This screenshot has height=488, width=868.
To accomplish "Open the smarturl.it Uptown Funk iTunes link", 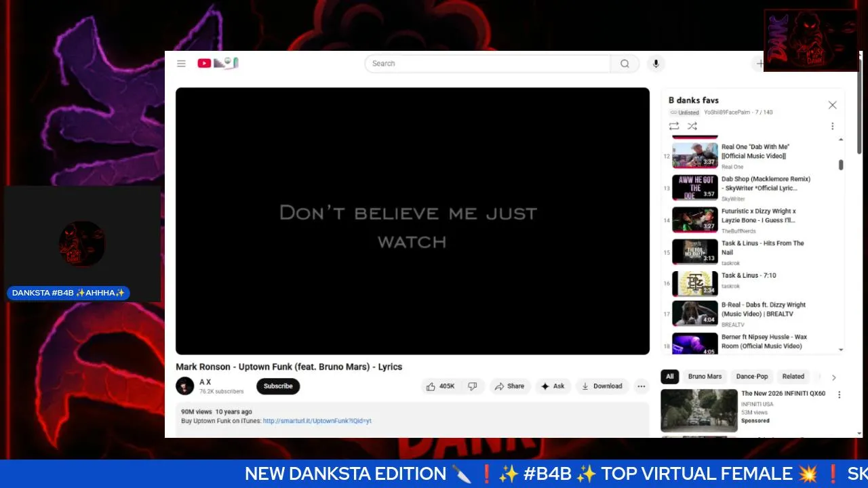I will tap(317, 421).
